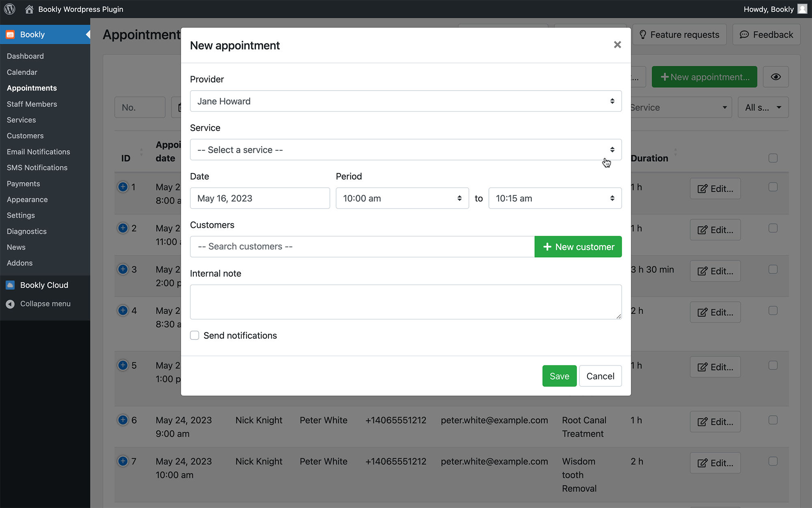Viewport: 812px width, 508px height.
Task: Open the 10:15 am end time dropdown
Action: (555, 198)
